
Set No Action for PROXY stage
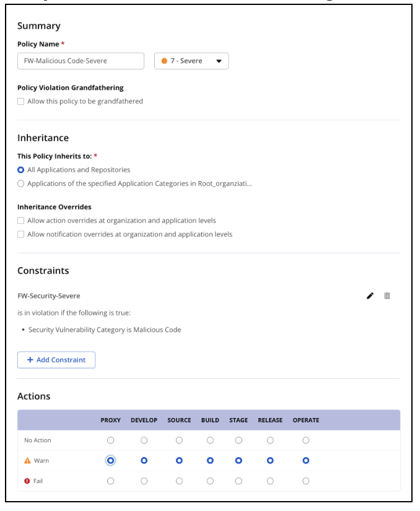coord(111,440)
